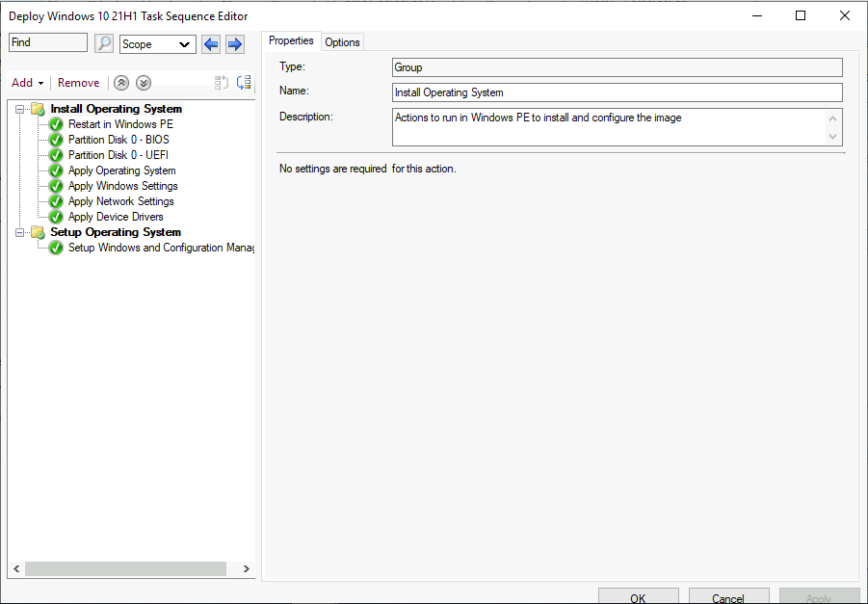The height and width of the screenshot is (604, 868).
Task: Select the Setup Operating System group label
Action: click(116, 232)
